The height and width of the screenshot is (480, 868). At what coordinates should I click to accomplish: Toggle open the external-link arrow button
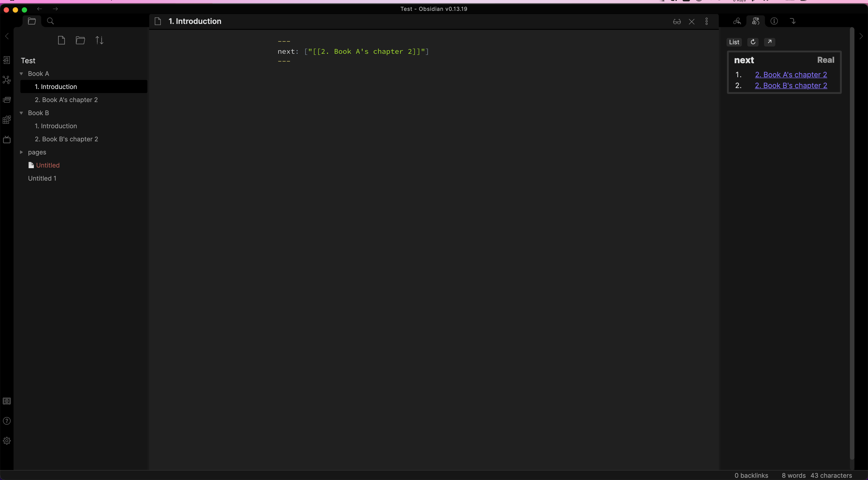pos(770,42)
